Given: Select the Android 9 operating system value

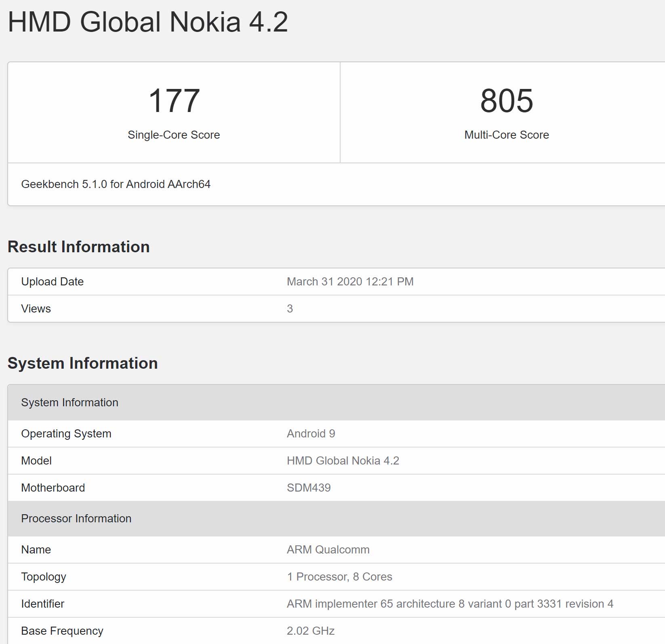Looking at the screenshot, I should pos(311,434).
